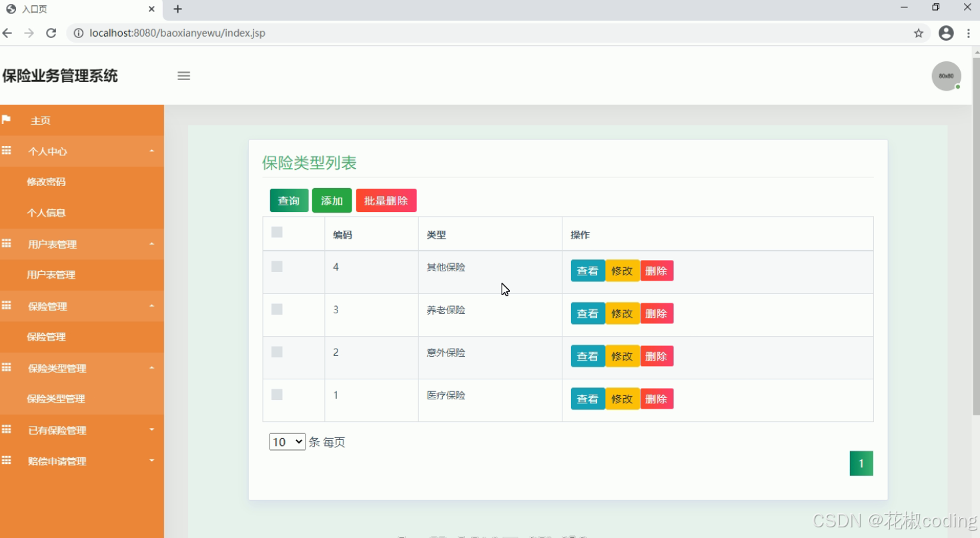Open the user avatar in header

tap(946, 76)
